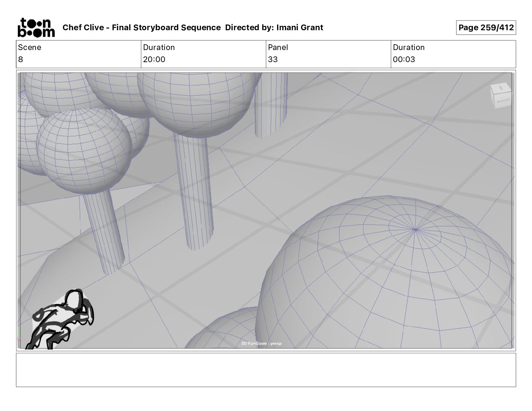Click the panel Duration value '00:03'
Image resolution: width=532 pixels, height=411 pixels.
[404, 59]
